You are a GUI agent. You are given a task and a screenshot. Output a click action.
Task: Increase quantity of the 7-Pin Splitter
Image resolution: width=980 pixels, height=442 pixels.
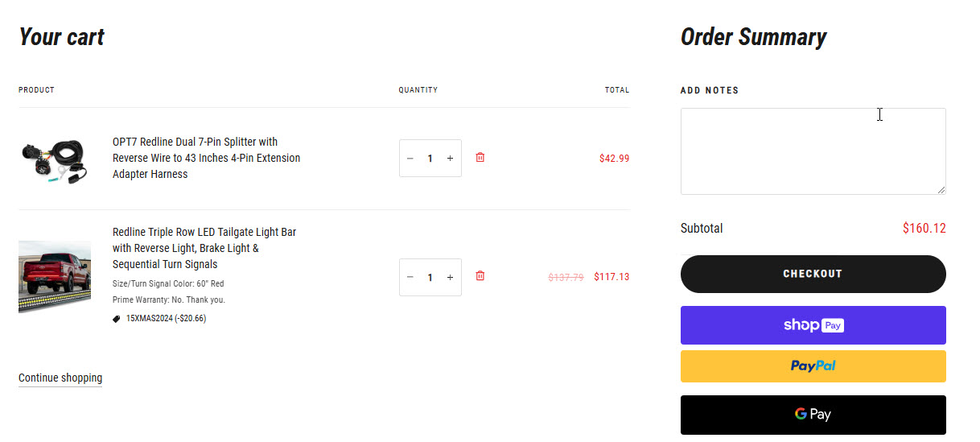point(450,159)
